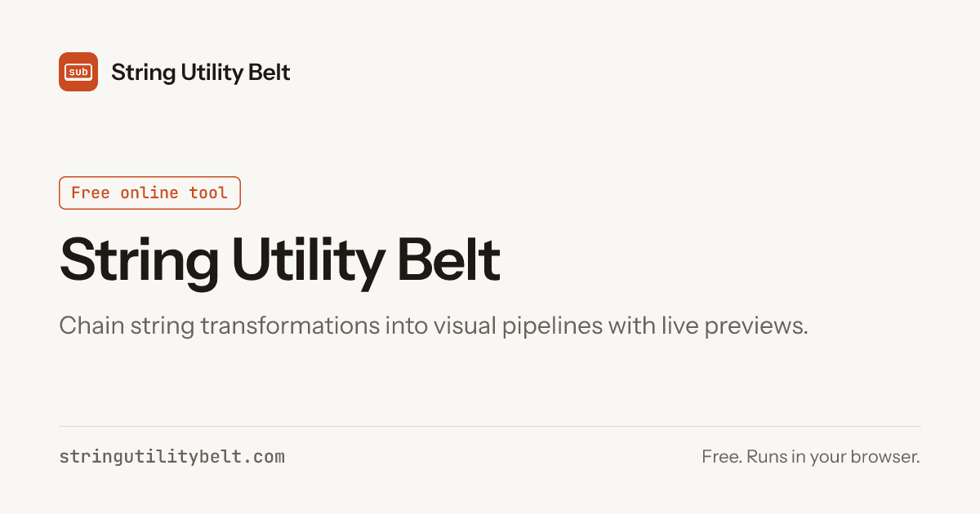Screen dimensions: 980x514
Task: Click the word "String" in the large headline
Action: pyautogui.click(x=140, y=260)
